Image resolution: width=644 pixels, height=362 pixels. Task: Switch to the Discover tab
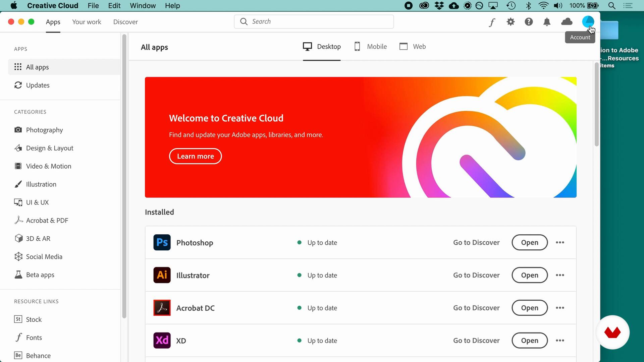tap(125, 22)
